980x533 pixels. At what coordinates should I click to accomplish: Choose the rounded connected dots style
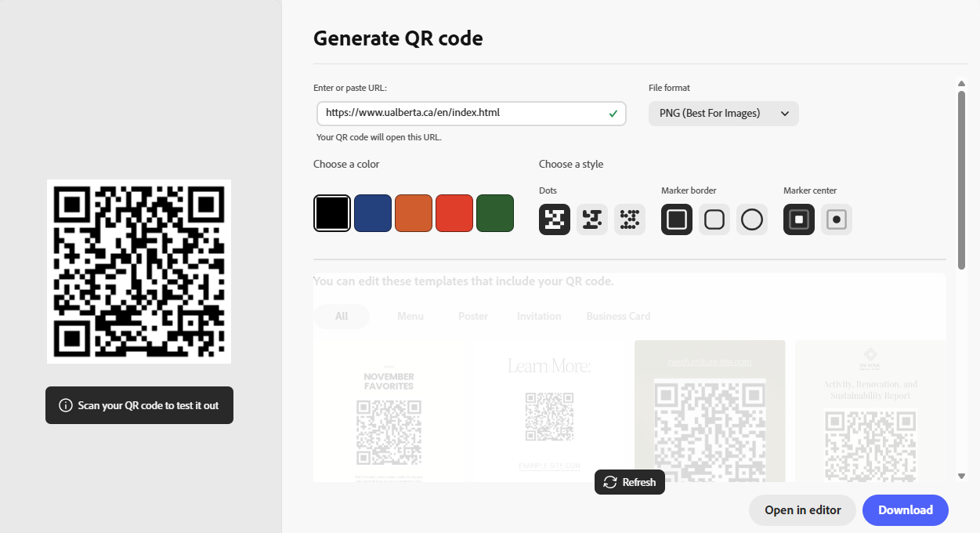pos(592,219)
